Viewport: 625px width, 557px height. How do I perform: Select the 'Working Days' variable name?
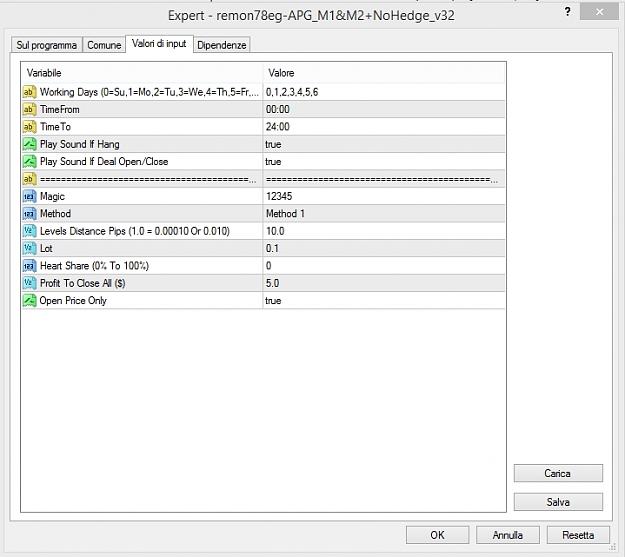tap(149, 92)
